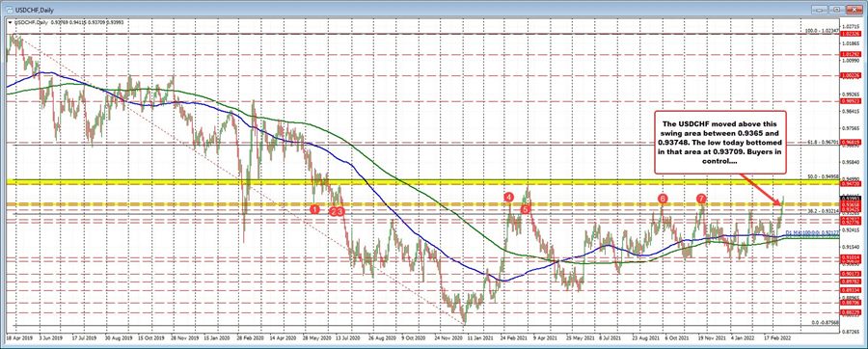Open the chart dropdown arrow beside USDCHF,Daily
The image size is (868, 349).
click(10, 22)
